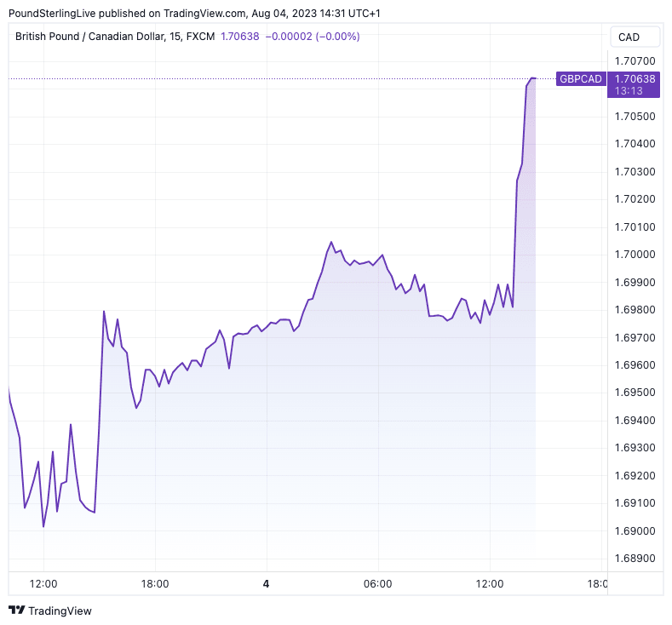Click the TradingView logo icon
The width and height of the screenshot is (672, 625).
pyautogui.click(x=16, y=611)
